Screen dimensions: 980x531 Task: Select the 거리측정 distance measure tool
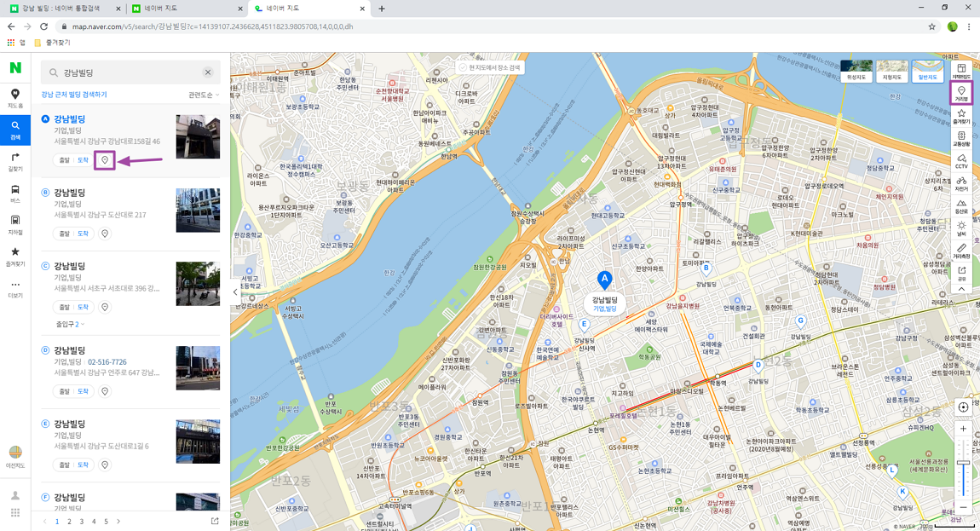click(961, 251)
